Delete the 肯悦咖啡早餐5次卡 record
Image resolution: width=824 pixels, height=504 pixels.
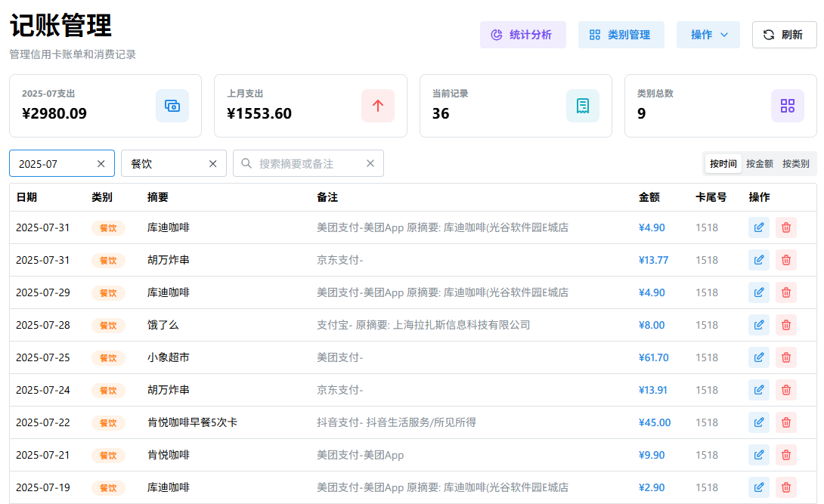click(x=786, y=422)
